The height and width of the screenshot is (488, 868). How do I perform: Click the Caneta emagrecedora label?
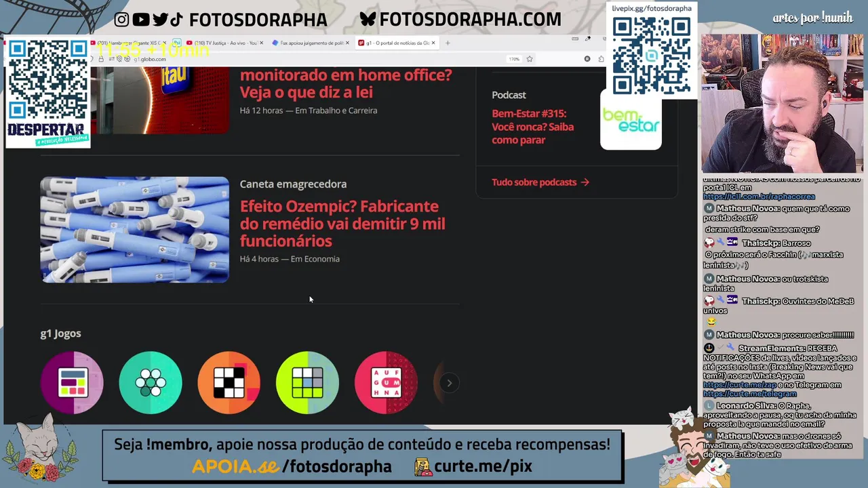pos(293,184)
